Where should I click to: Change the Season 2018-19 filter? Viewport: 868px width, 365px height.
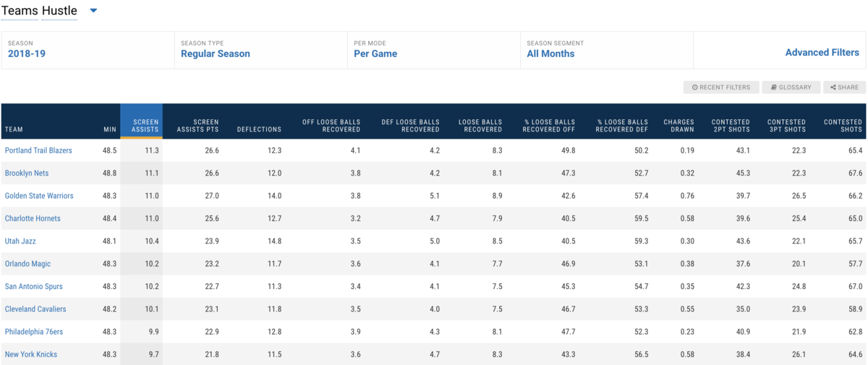click(x=88, y=50)
